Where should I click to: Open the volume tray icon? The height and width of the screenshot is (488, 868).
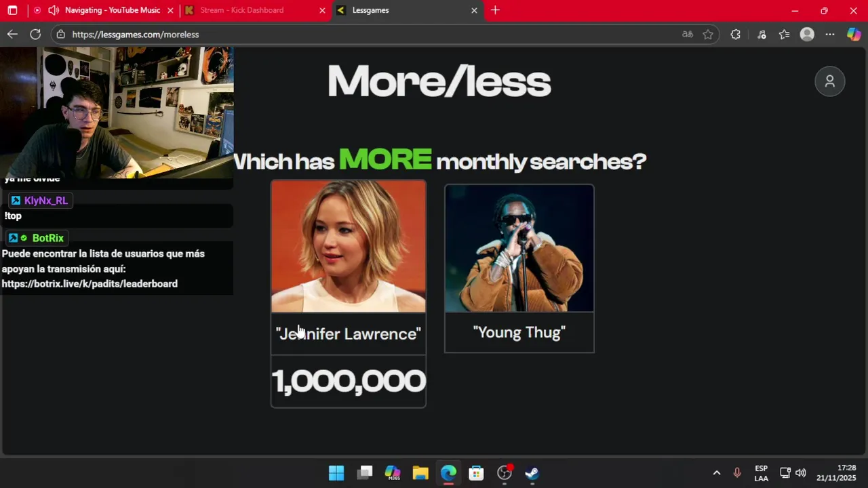[x=801, y=472]
